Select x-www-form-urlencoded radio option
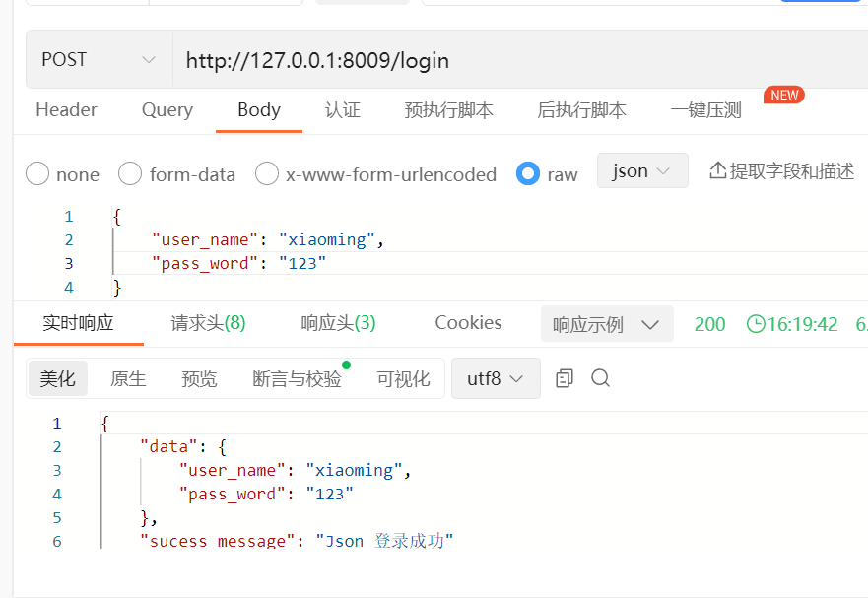This screenshot has height=598, width=868. 267,174
